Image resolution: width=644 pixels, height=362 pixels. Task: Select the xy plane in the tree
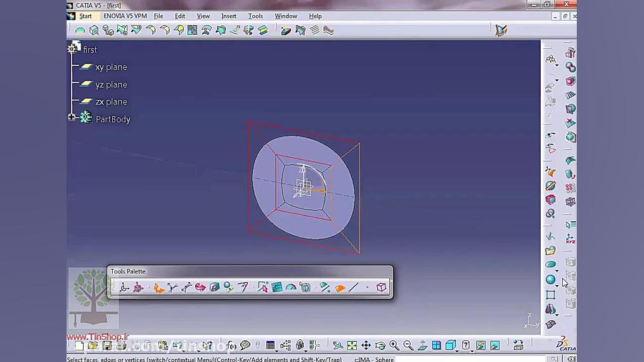pyautogui.click(x=111, y=67)
